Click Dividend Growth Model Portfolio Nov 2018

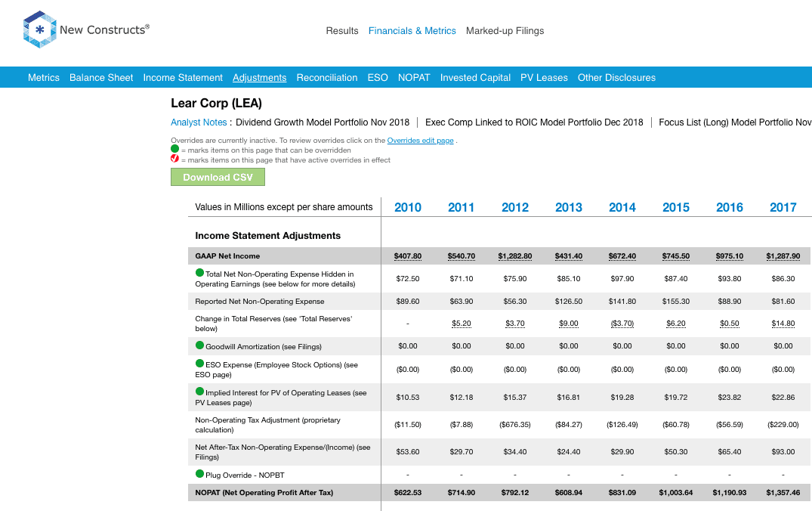[322, 122]
